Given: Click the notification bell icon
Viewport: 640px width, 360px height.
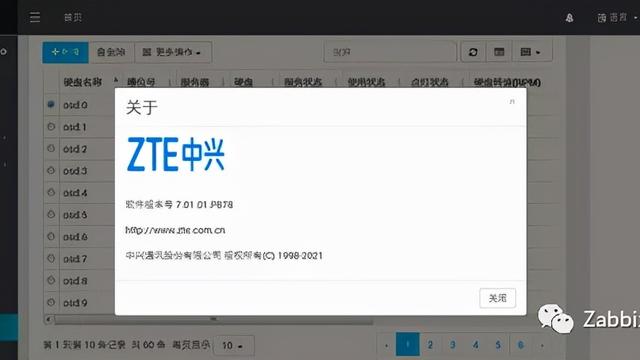Looking at the screenshot, I should click(569, 18).
